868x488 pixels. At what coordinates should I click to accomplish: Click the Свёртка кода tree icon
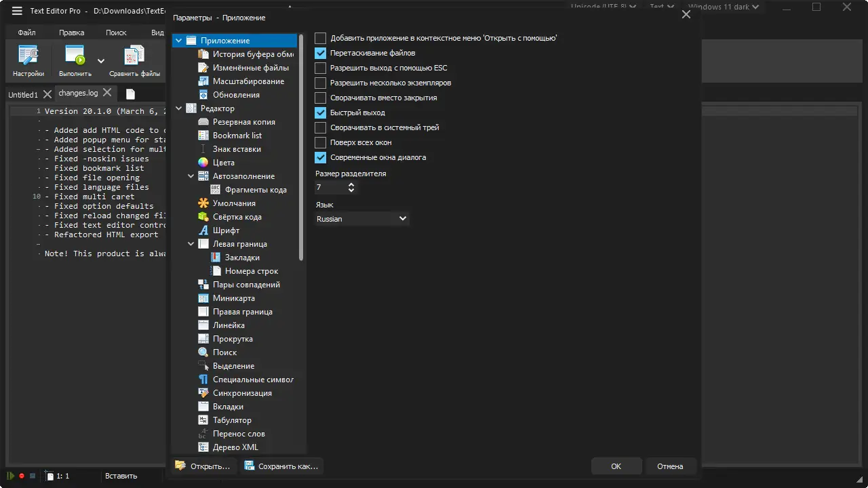coord(203,217)
